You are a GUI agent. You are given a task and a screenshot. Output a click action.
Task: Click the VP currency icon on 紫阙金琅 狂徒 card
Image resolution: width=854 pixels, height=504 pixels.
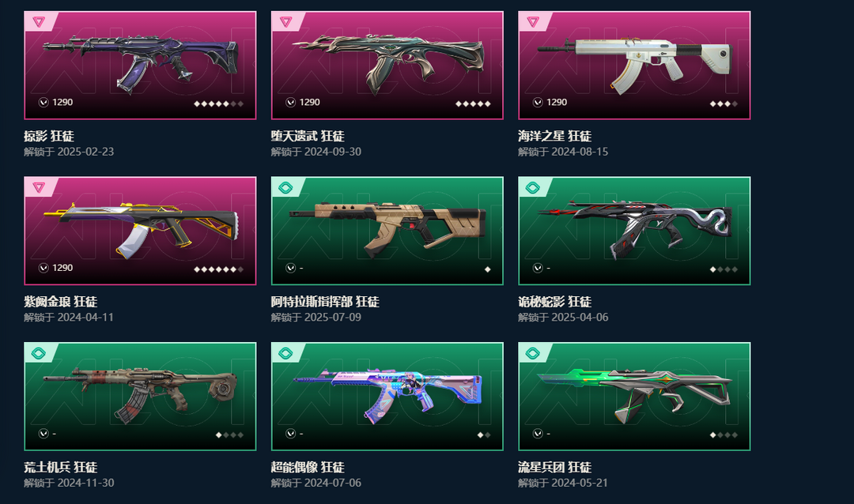tap(43, 268)
